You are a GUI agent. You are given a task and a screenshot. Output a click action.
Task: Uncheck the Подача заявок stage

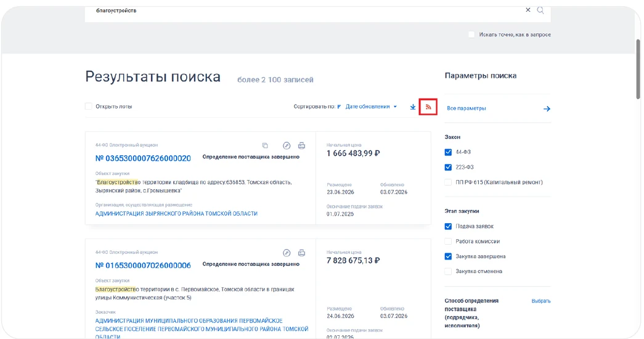[448, 226]
